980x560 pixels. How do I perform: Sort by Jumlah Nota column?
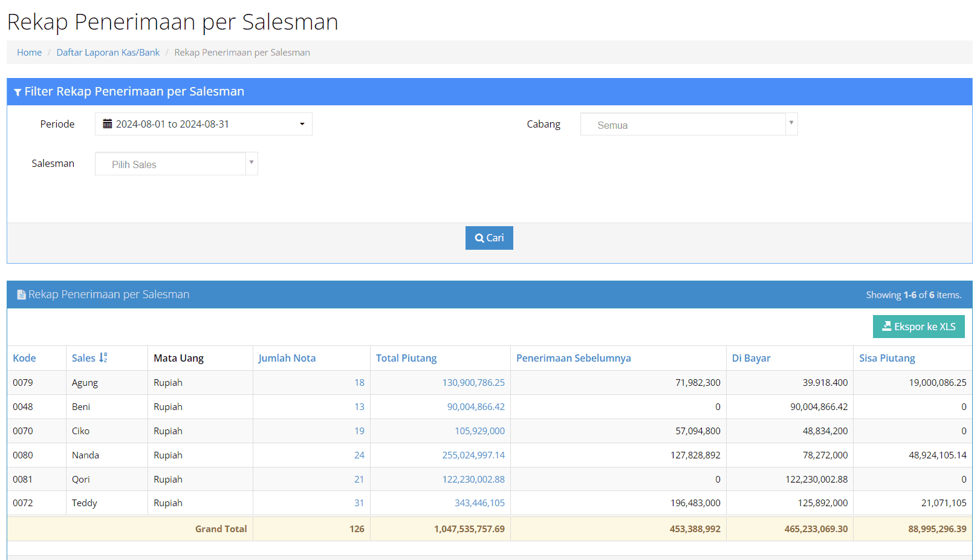pyautogui.click(x=287, y=358)
